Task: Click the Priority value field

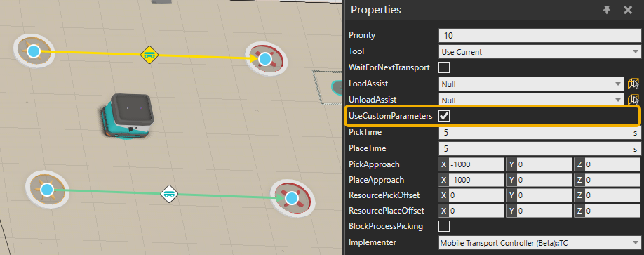Action: (x=539, y=35)
